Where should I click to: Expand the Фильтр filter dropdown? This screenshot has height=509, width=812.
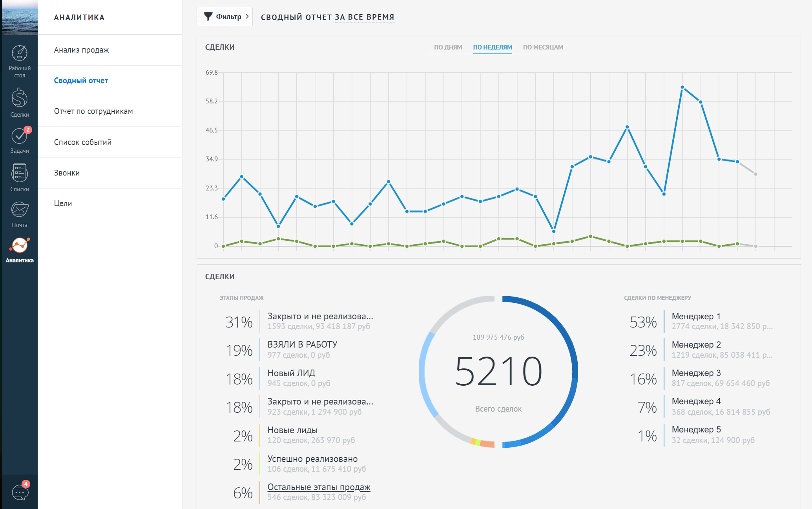pos(225,16)
